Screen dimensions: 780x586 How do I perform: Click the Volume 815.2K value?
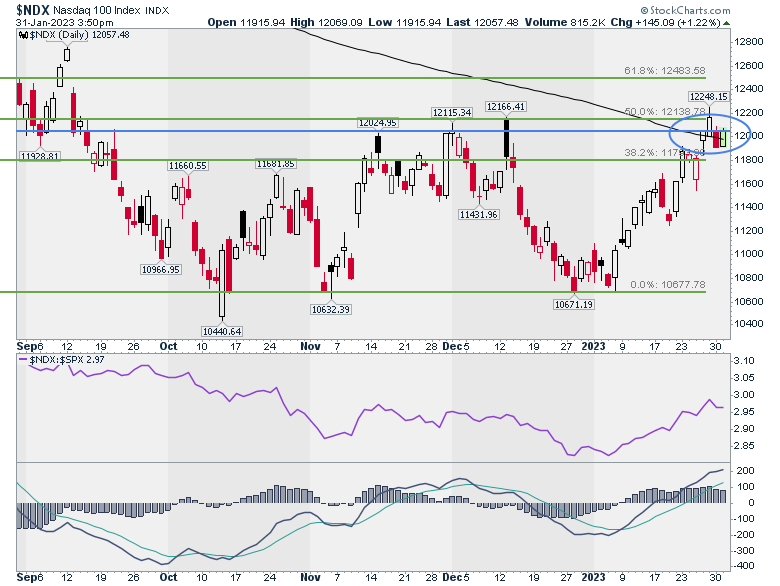(x=565, y=22)
